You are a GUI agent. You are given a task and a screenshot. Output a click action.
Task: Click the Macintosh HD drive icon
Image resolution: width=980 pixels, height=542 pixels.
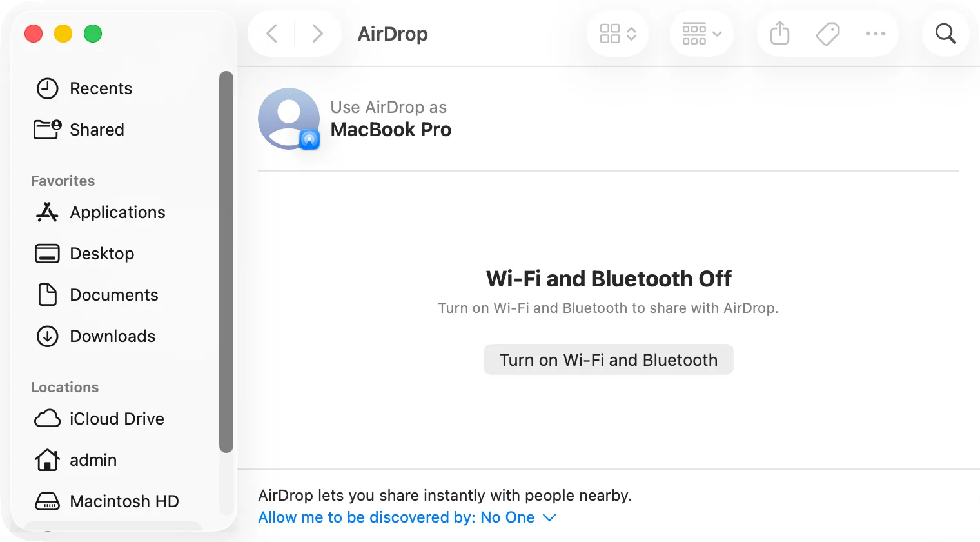click(47, 501)
